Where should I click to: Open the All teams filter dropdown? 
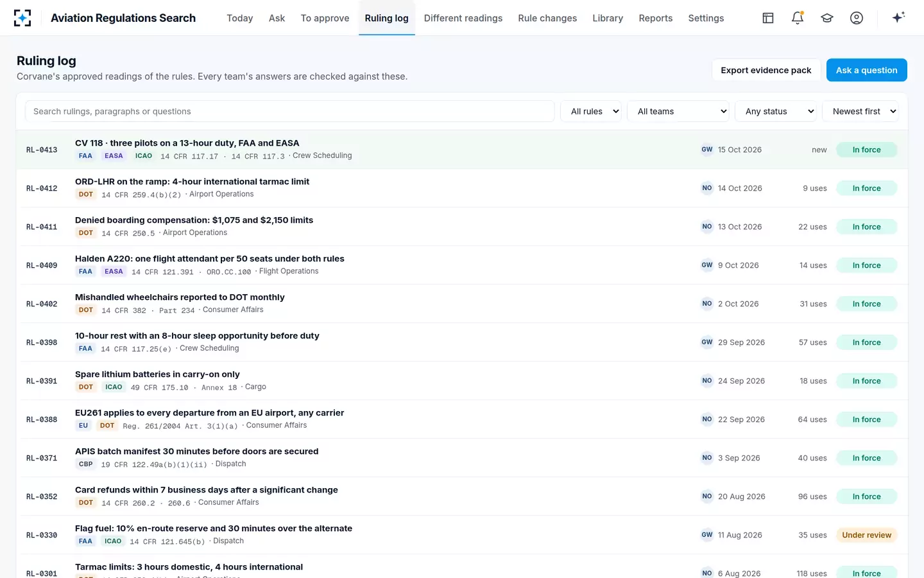[x=678, y=111]
